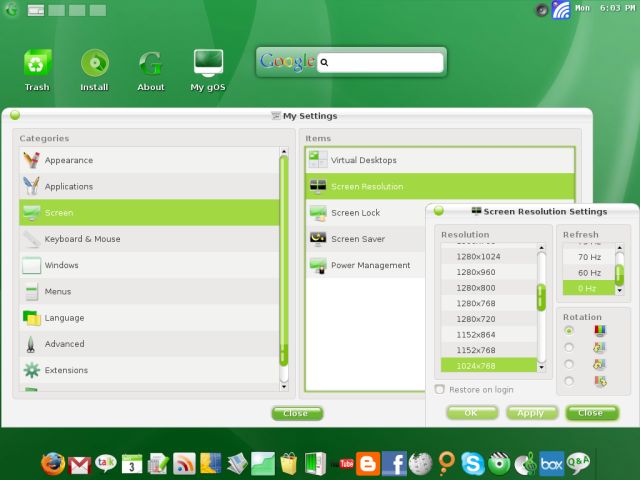This screenshot has height=480, width=640.
Task: Select 1280x1024 in the Resolution list
Action: [478, 256]
